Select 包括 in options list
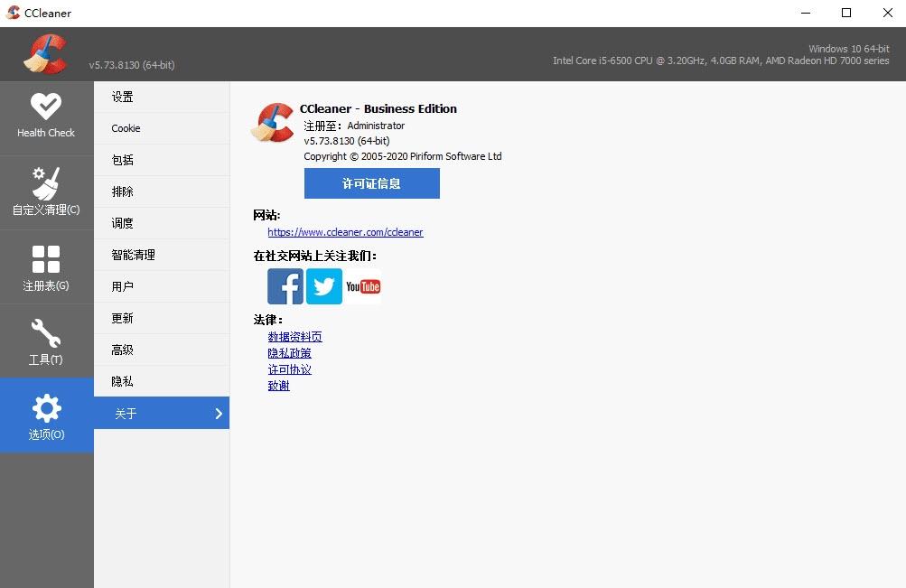 [x=162, y=160]
